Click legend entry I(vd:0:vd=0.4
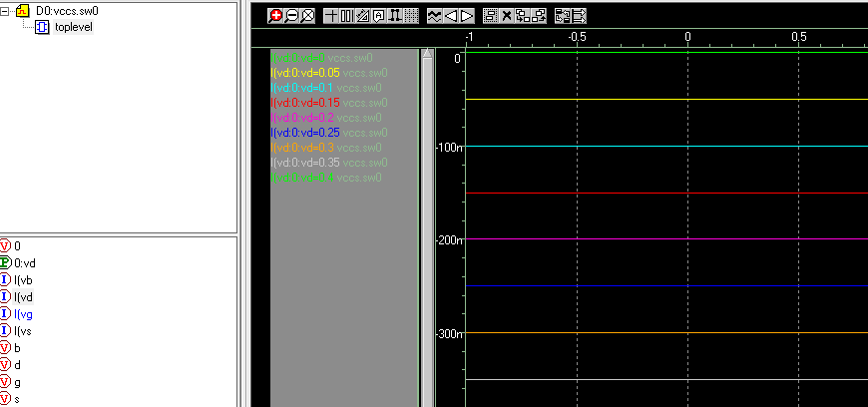 (x=302, y=178)
